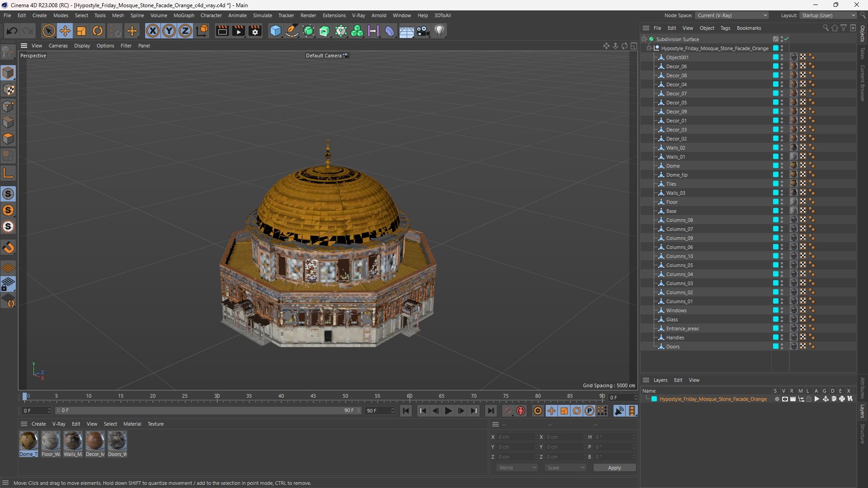Image resolution: width=868 pixels, height=488 pixels.
Task: Select the Scale tool
Action: [81, 31]
